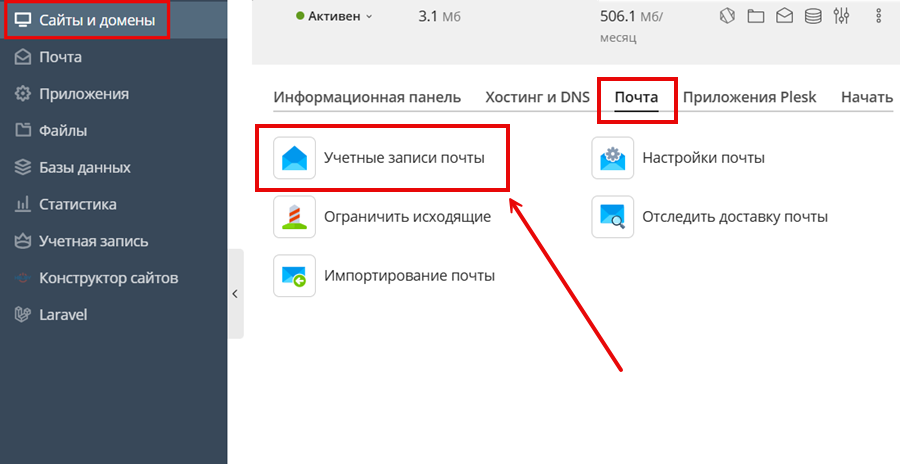Switch to the Информационная панель tab
Image resolution: width=900 pixels, height=464 pixels.
click(367, 97)
